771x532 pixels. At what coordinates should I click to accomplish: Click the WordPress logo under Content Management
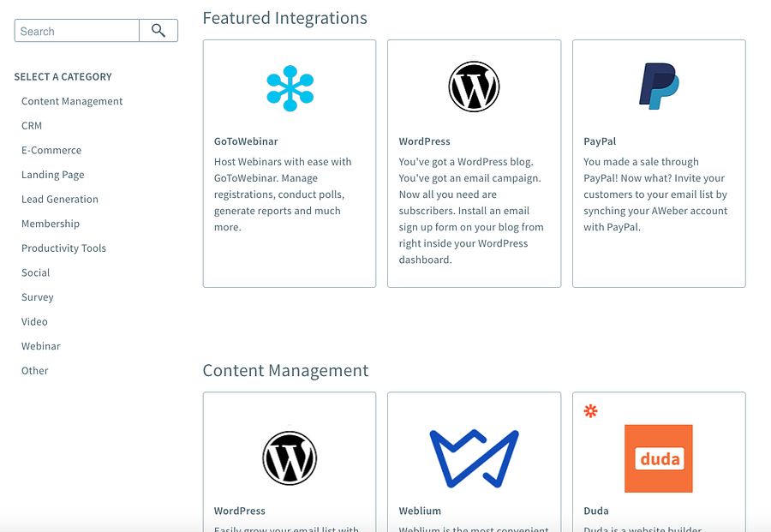click(x=290, y=457)
